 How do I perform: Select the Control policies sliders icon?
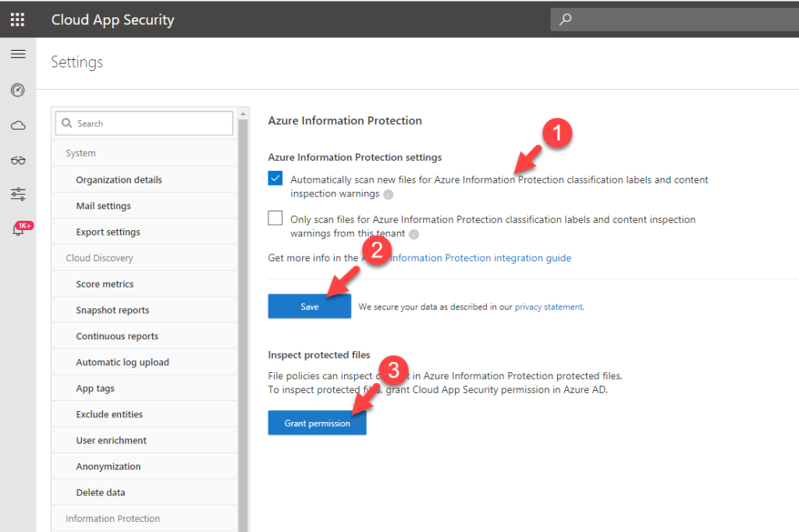click(17, 193)
